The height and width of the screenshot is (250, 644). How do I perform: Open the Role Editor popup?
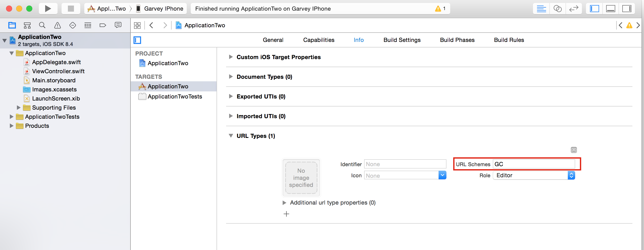534,175
